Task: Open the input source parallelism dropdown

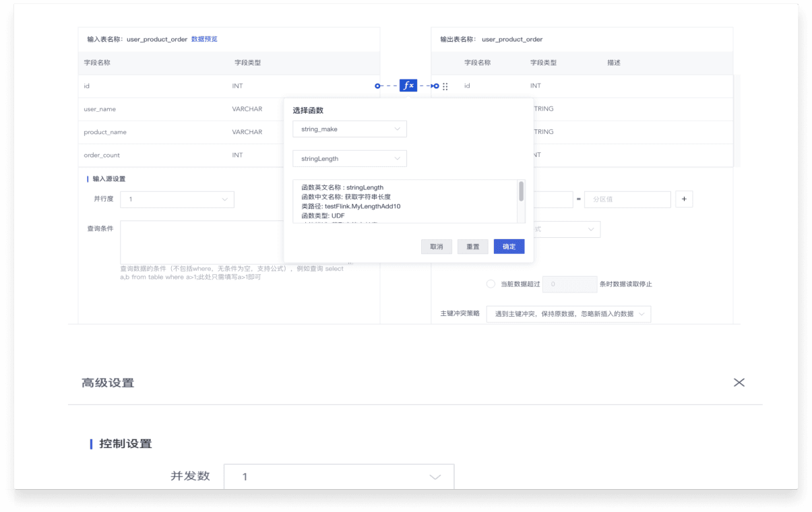Action: click(177, 199)
